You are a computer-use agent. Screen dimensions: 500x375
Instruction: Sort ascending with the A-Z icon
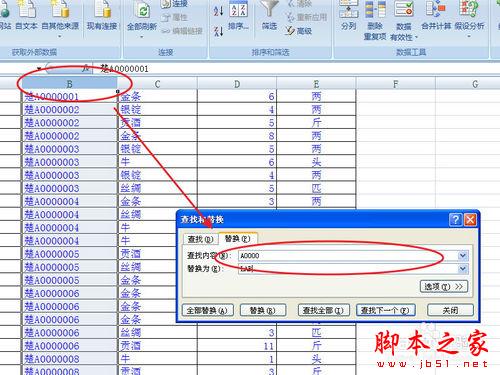point(218,11)
